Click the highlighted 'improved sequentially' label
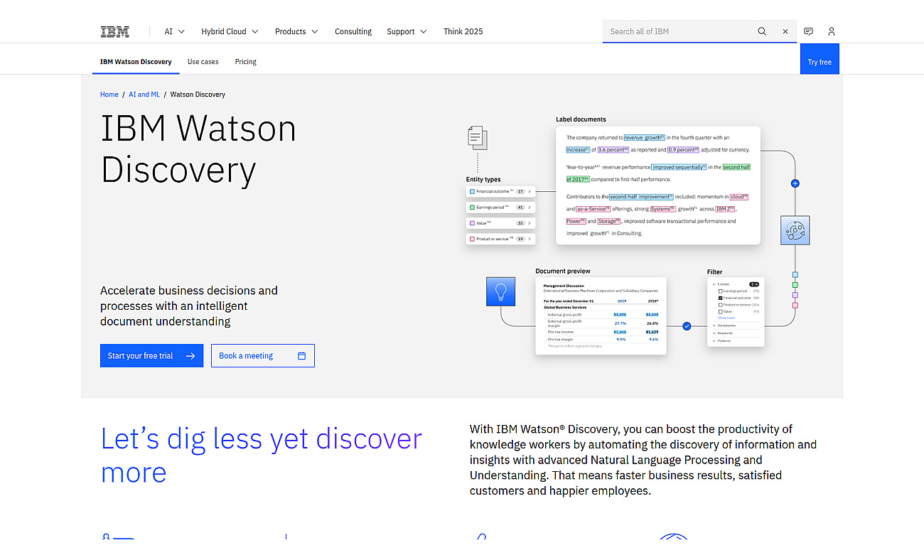924x560 pixels. [679, 167]
